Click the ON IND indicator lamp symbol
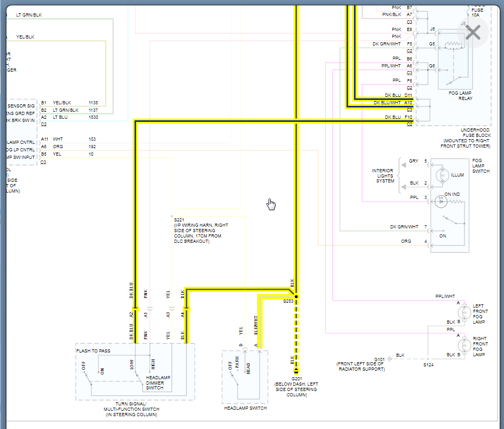This screenshot has height=429, width=504. (x=442, y=201)
